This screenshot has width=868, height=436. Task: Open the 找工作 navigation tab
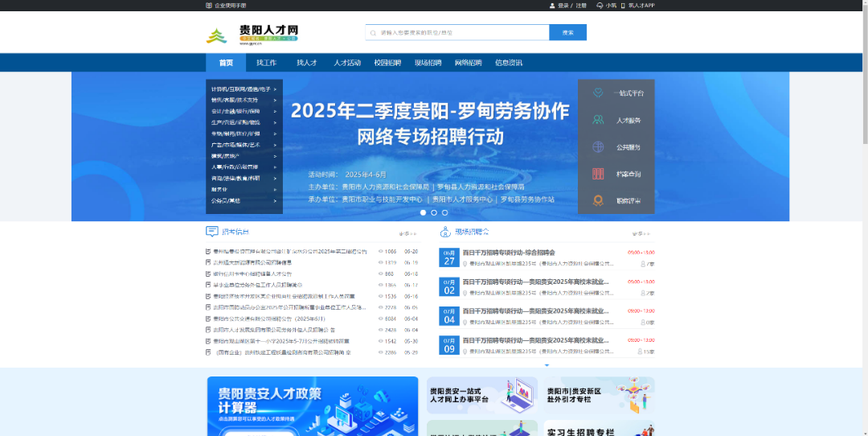tap(266, 63)
